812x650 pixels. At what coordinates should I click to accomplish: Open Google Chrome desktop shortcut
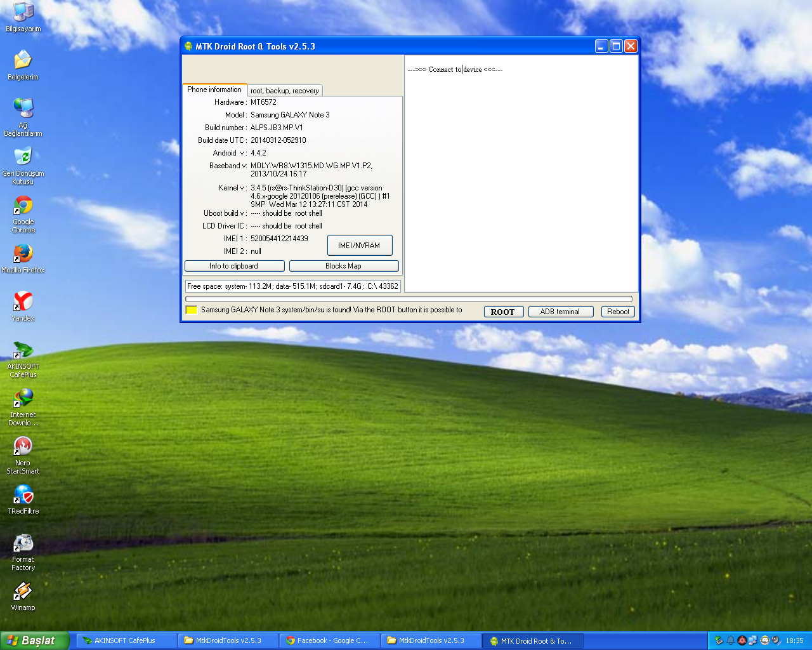click(23, 206)
